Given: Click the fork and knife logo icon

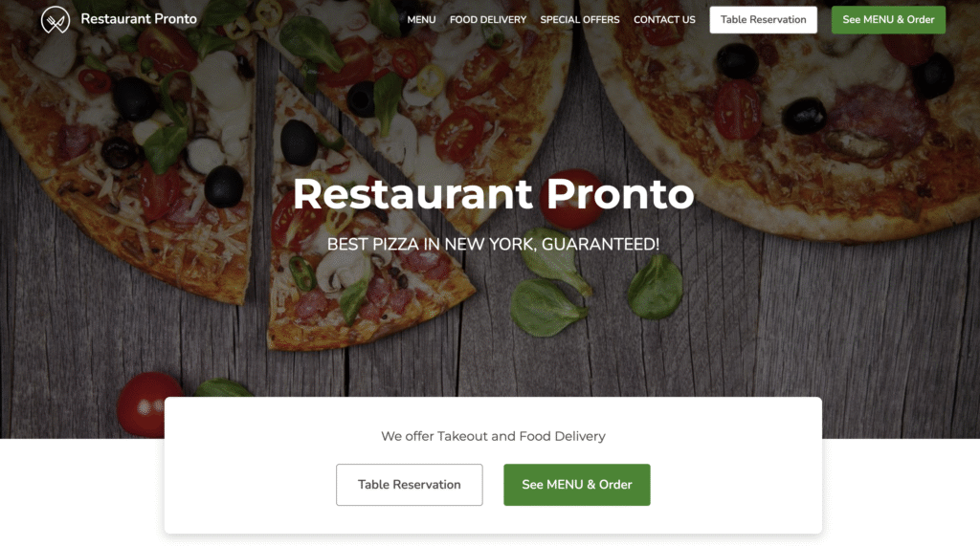Looking at the screenshot, I should pos(56,20).
